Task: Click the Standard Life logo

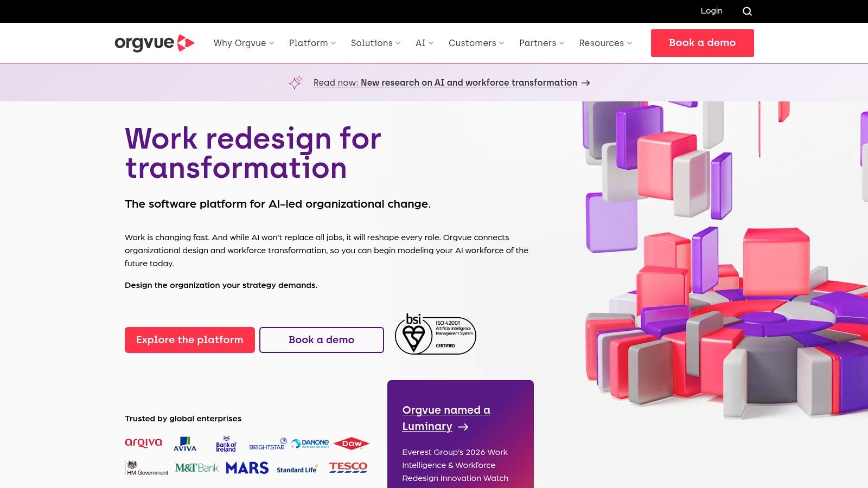Action: coord(297,469)
